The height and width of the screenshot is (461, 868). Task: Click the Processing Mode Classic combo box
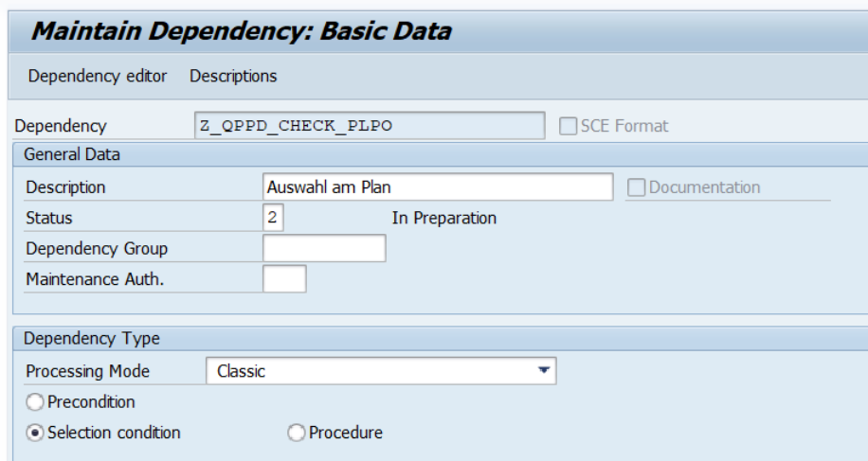(370, 372)
